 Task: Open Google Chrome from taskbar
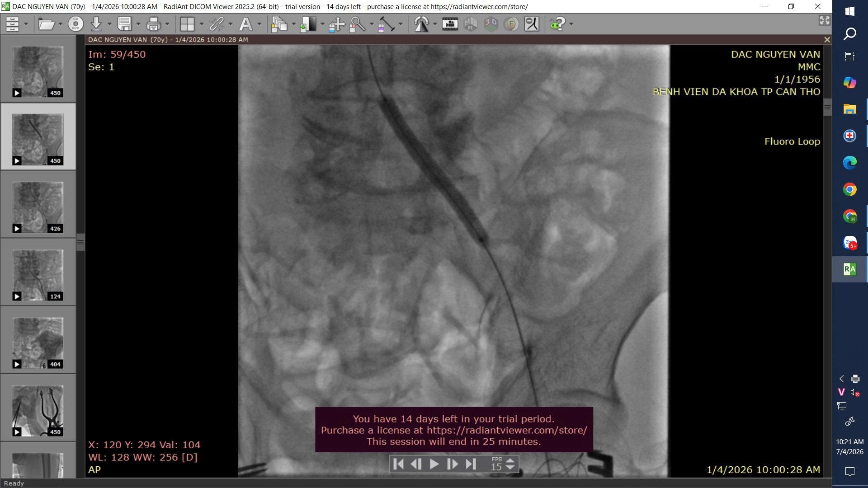point(849,189)
